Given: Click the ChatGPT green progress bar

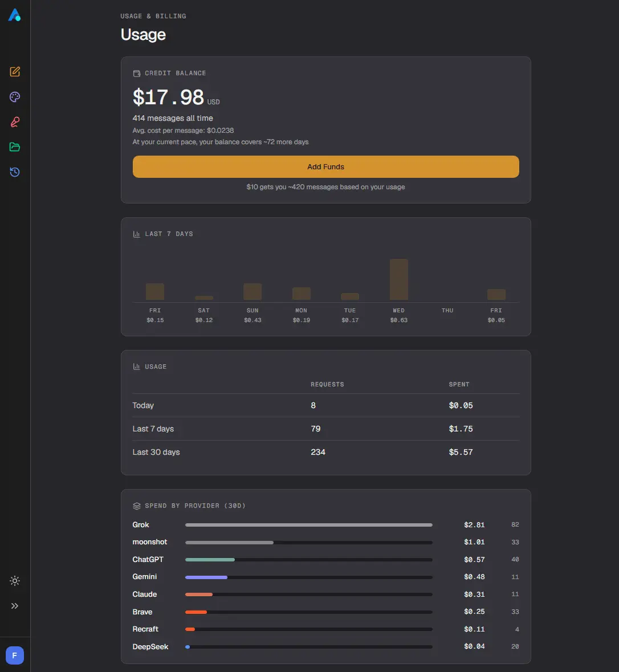Looking at the screenshot, I should (x=308, y=560).
